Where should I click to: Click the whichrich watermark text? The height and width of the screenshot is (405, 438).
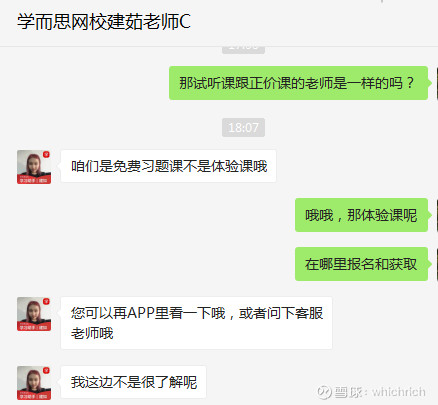399,392
